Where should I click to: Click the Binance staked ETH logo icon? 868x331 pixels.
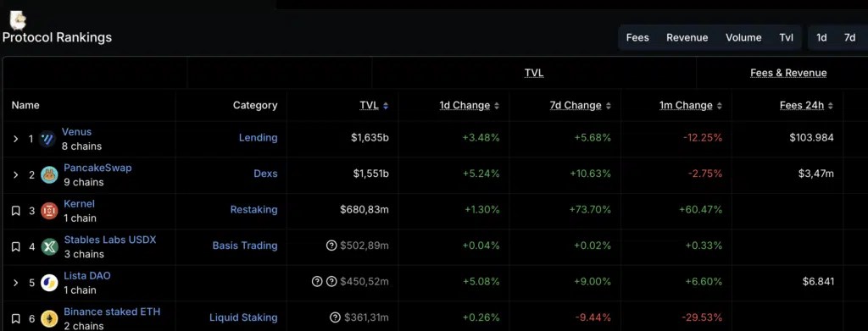point(49,319)
